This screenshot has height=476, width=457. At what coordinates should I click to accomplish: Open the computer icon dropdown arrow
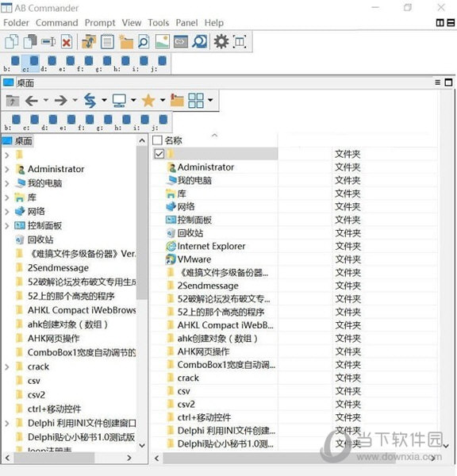point(133,100)
